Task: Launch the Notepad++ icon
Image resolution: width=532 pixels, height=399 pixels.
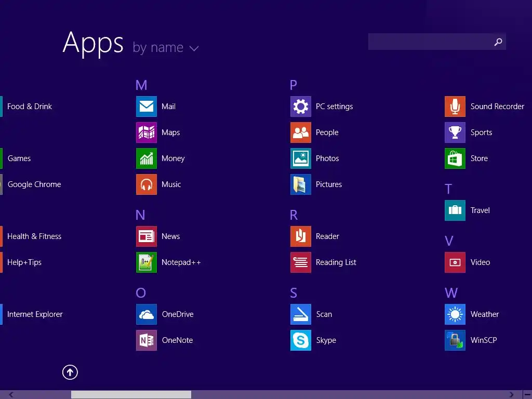Action: [x=147, y=262]
